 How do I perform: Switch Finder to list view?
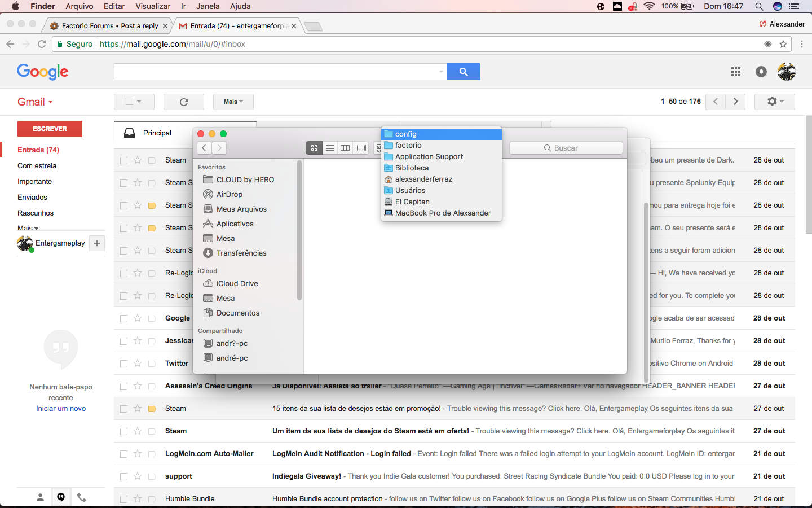pyautogui.click(x=330, y=148)
